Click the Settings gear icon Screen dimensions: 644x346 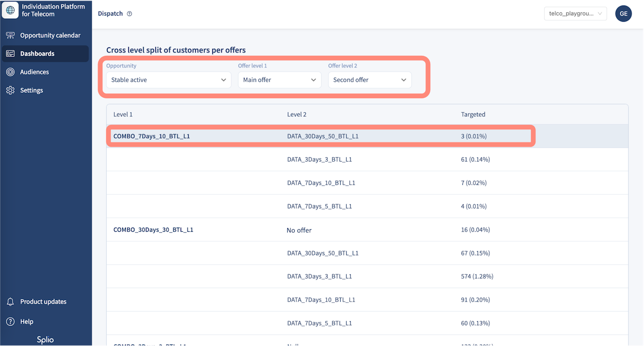tap(10, 91)
